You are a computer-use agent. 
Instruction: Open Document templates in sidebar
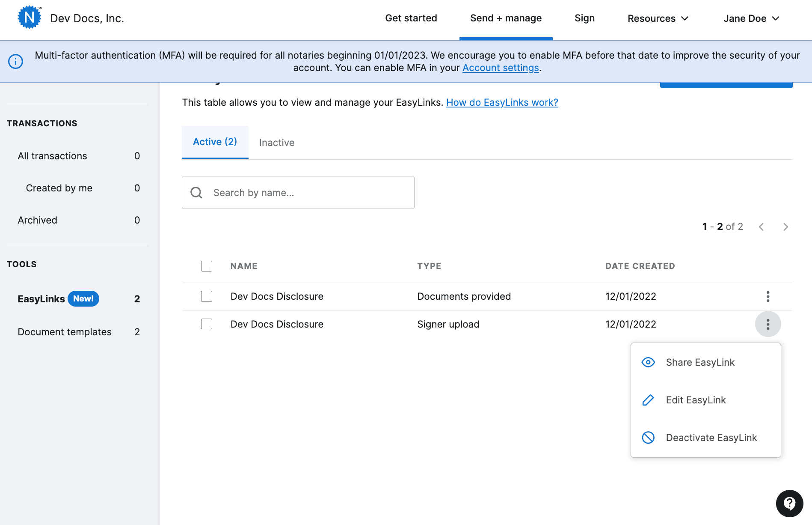tap(79, 332)
